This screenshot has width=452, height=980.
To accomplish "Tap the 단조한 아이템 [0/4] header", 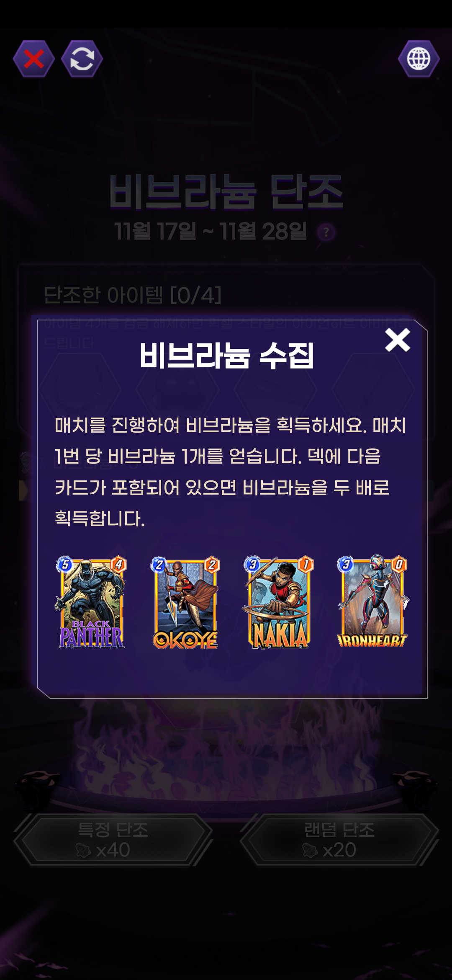I will pos(132,295).
